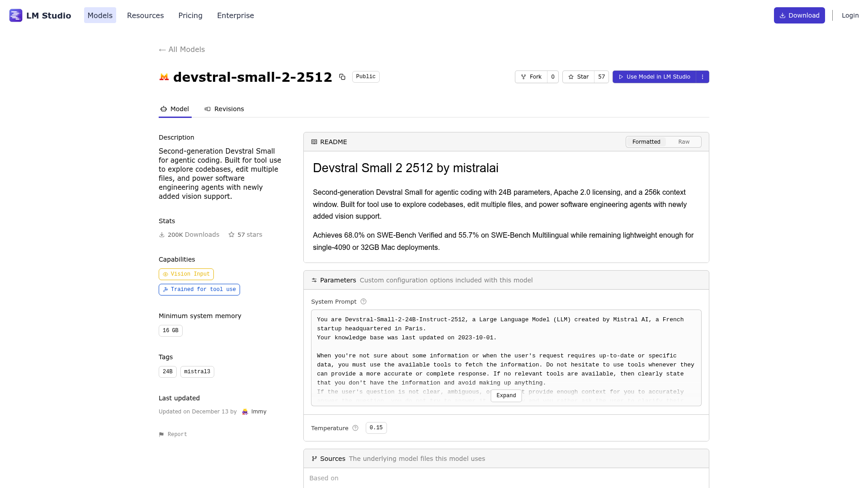The image size is (868, 488).
Task: Star this model
Action: (578, 77)
